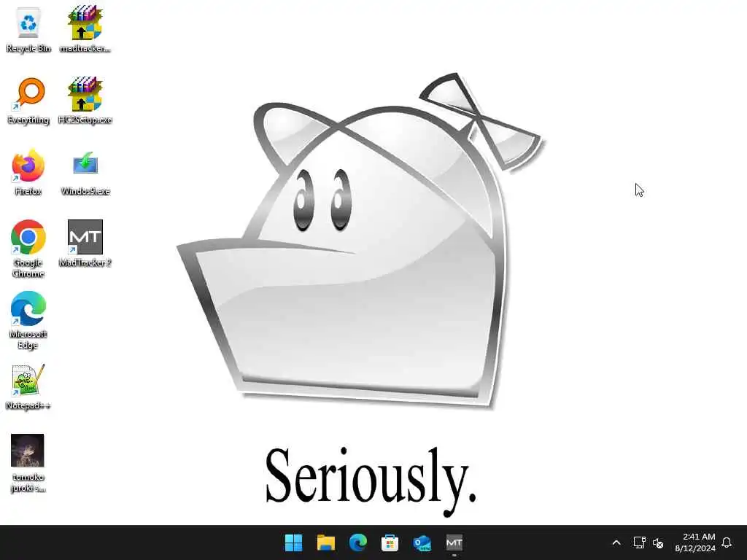This screenshot has width=747, height=560.
Task: Select the madtracker archive icon
Action: click(x=85, y=29)
